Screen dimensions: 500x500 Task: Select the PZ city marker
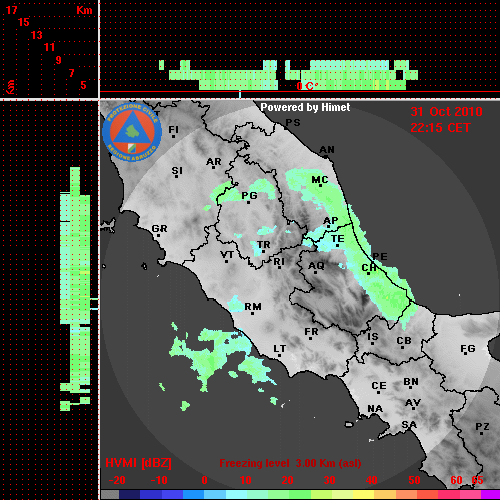pos(482,428)
